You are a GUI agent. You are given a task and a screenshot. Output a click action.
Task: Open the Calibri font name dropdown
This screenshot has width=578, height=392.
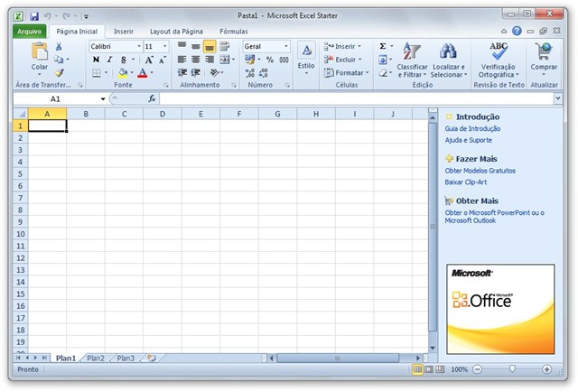[139, 46]
